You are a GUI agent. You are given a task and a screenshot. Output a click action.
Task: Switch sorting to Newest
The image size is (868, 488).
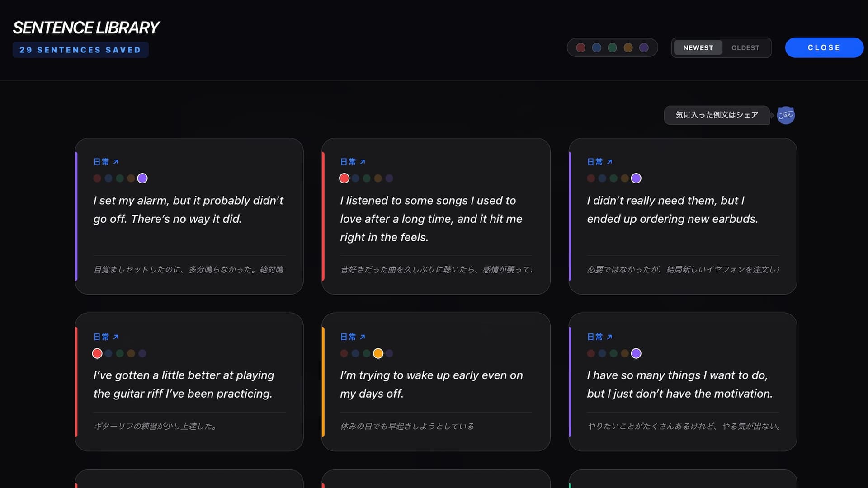pos(698,47)
